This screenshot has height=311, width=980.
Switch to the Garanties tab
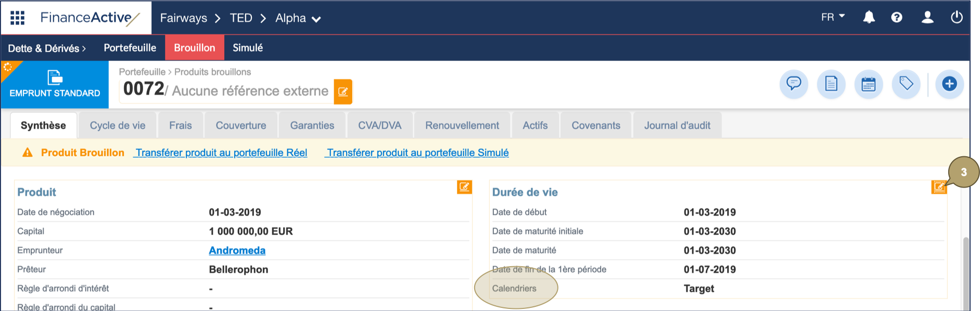point(312,126)
